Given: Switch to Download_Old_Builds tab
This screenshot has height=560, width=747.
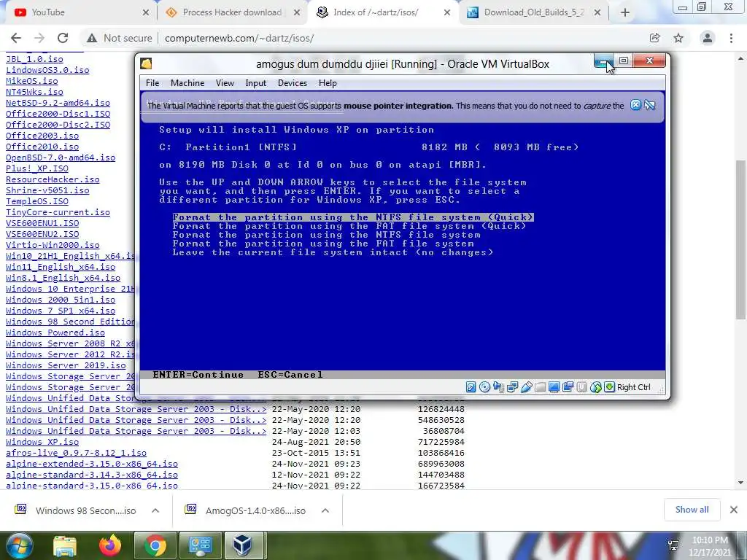Looking at the screenshot, I should (x=533, y=13).
